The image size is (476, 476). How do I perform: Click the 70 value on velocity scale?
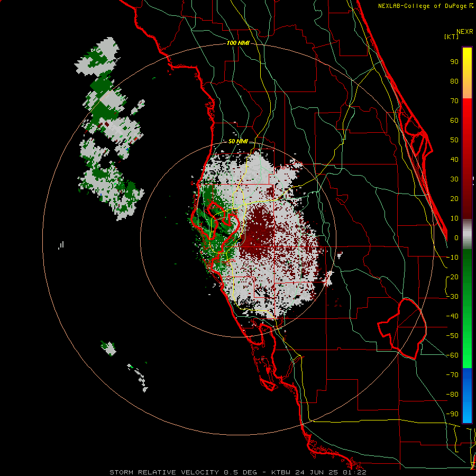(454, 101)
